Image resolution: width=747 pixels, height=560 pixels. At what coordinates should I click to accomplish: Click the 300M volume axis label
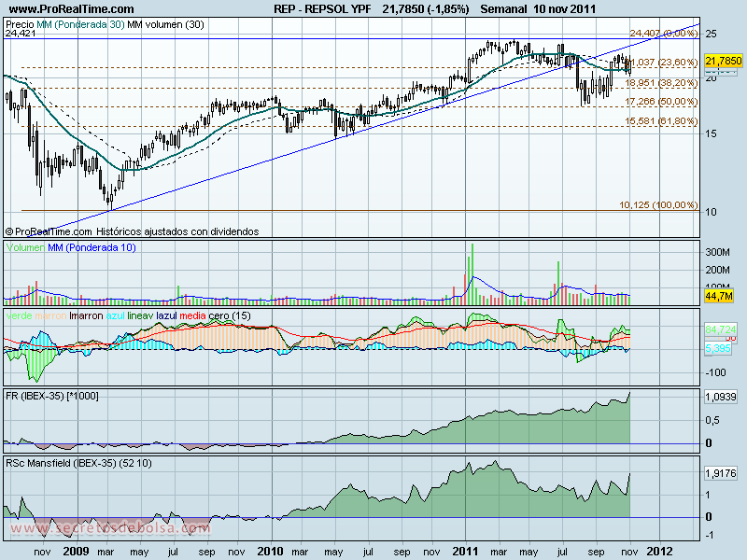click(x=717, y=251)
